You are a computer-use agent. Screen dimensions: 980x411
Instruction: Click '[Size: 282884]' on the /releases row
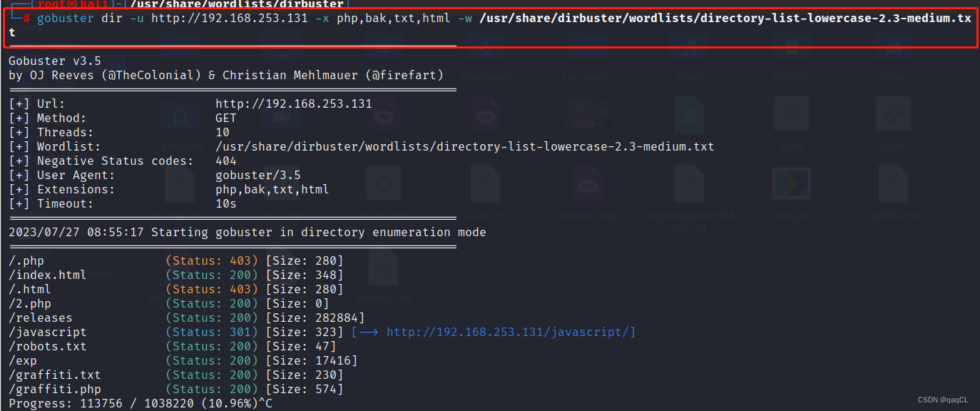[315, 318]
